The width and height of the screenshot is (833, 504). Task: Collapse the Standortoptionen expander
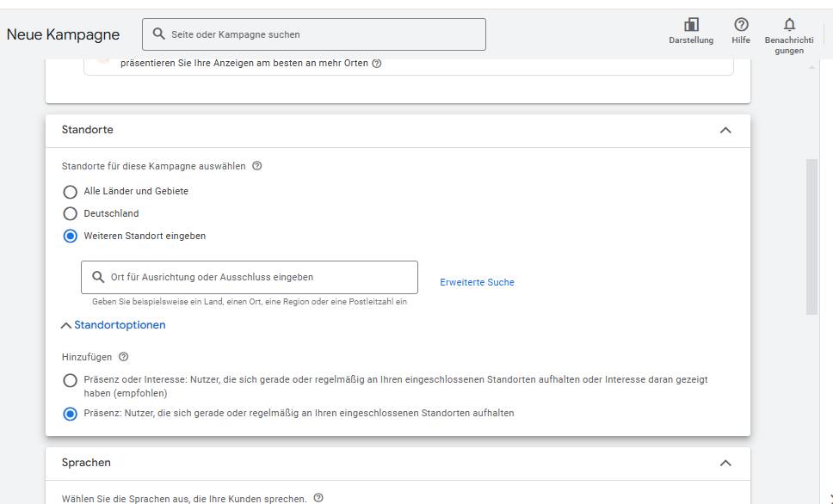pos(114,325)
